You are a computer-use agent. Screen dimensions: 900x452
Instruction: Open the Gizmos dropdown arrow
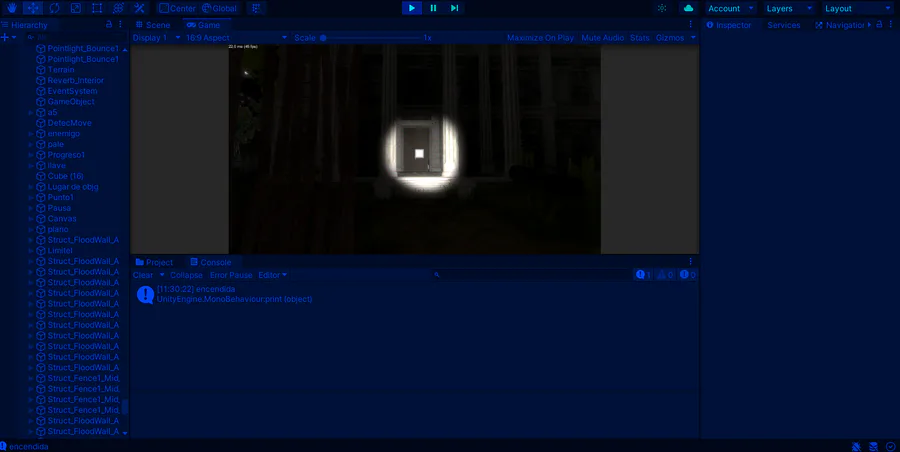[x=693, y=38]
